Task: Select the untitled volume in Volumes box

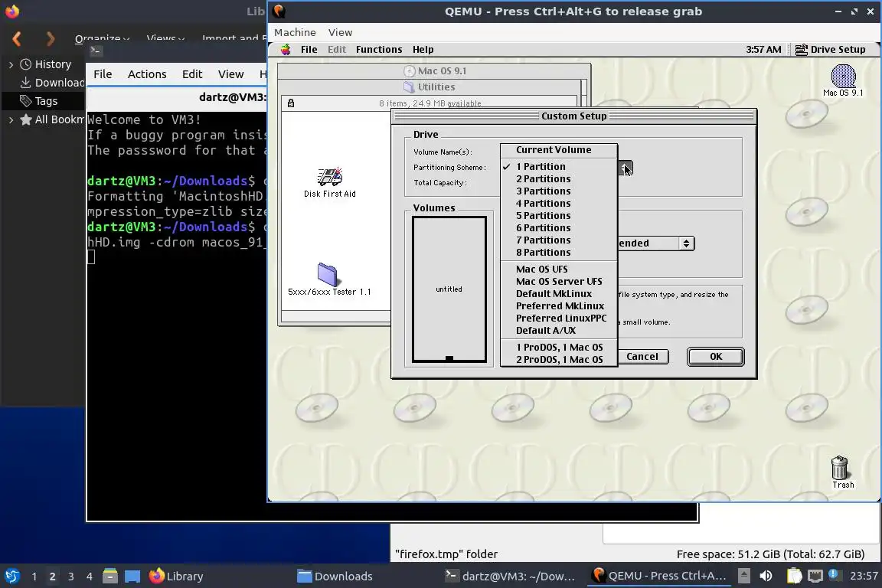Action: (449, 289)
